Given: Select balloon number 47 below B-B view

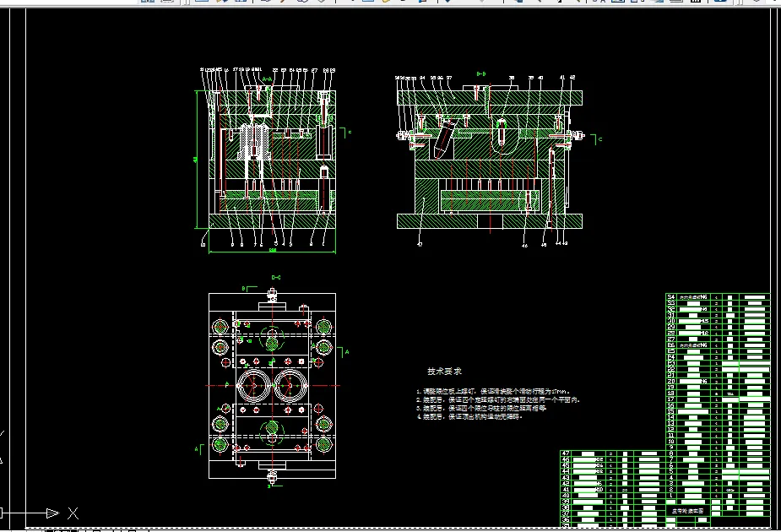Looking at the screenshot, I should click(x=420, y=244).
